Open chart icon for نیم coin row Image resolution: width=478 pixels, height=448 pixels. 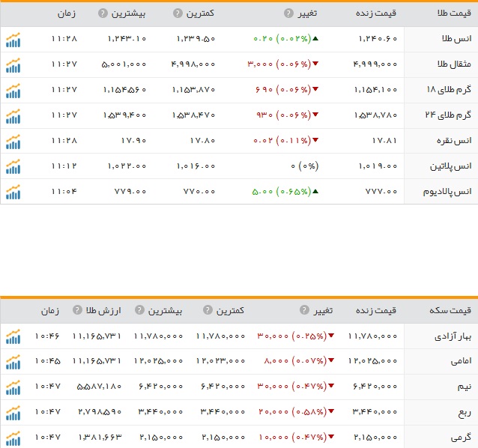pos(13,387)
